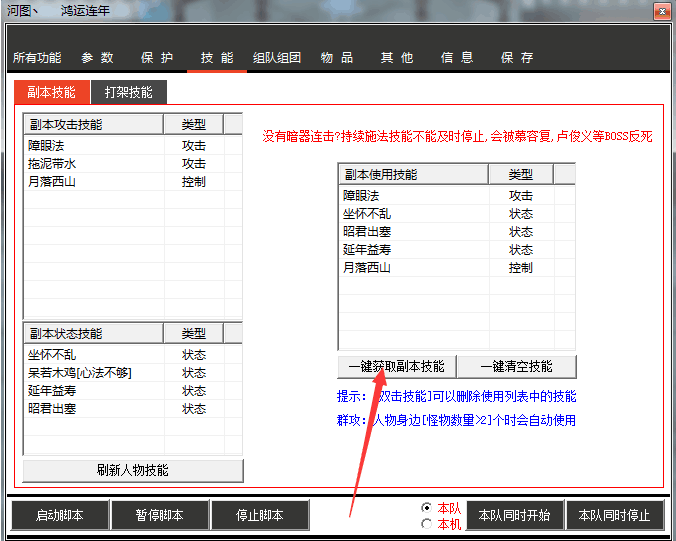This screenshot has width=676, height=541.
Task: Select 拖泥带水 in the attack skills list
Action: coord(52,164)
